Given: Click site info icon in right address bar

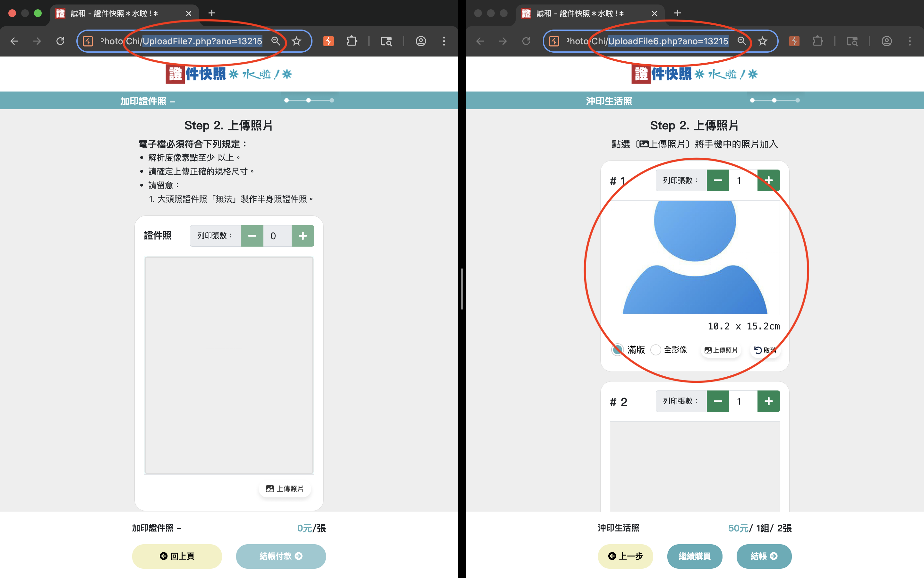Looking at the screenshot, I should click(554, 41).
